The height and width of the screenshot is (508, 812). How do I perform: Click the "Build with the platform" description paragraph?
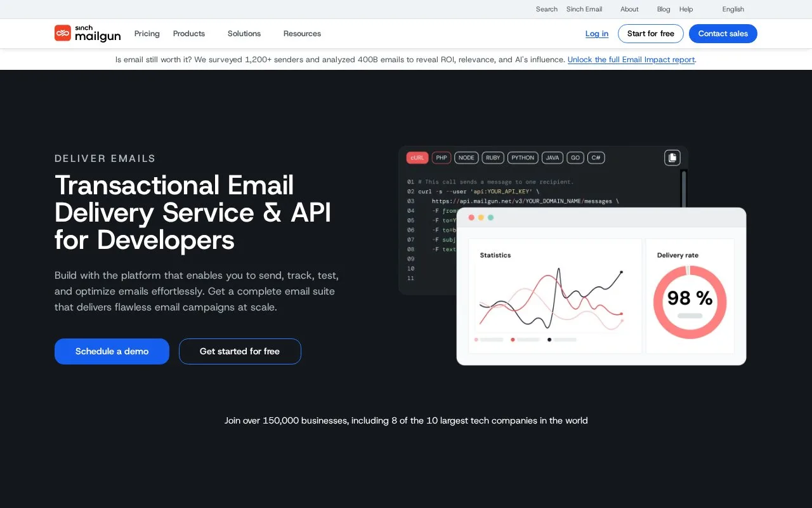(x=197, y=291)
